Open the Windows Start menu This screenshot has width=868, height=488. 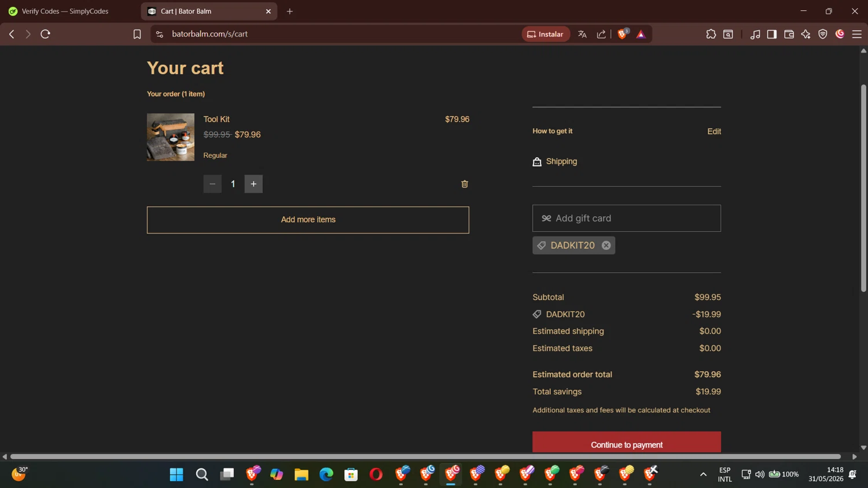(176, 475)
